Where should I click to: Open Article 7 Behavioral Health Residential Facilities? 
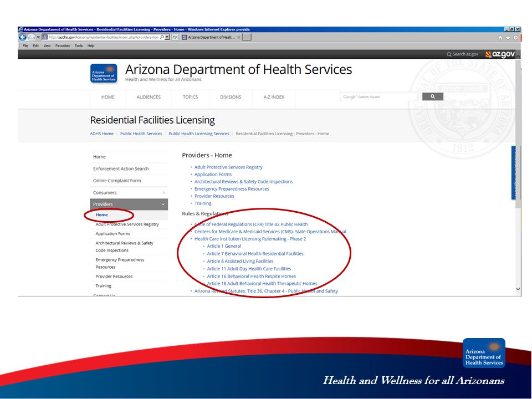[x=255, y=254]
